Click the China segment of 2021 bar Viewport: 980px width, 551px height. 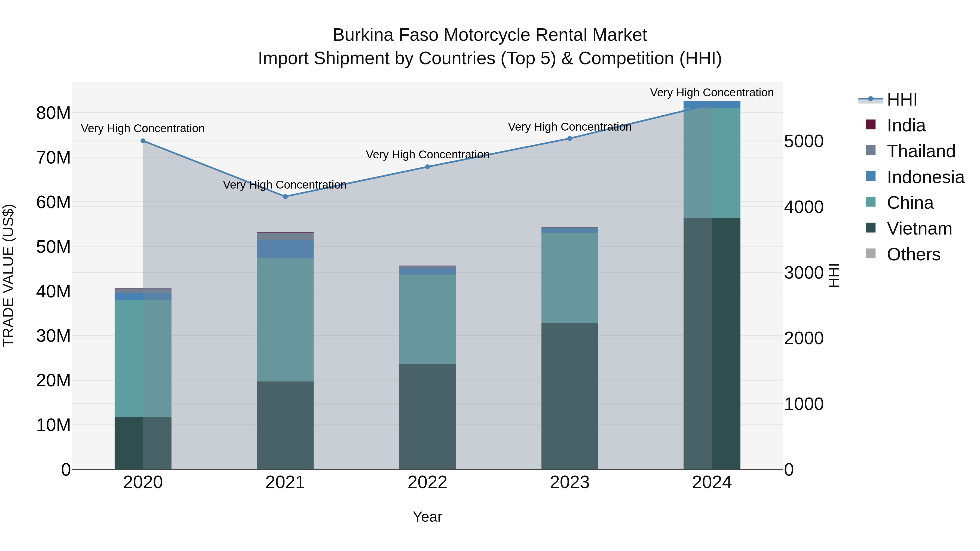(285, 320)
